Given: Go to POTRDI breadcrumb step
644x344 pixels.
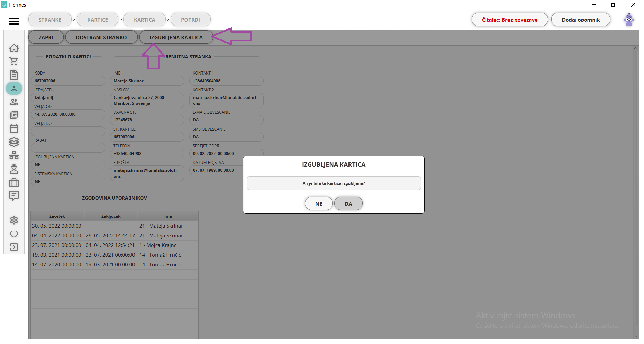Looking at the screenshot, I should (x=191, y=20).
